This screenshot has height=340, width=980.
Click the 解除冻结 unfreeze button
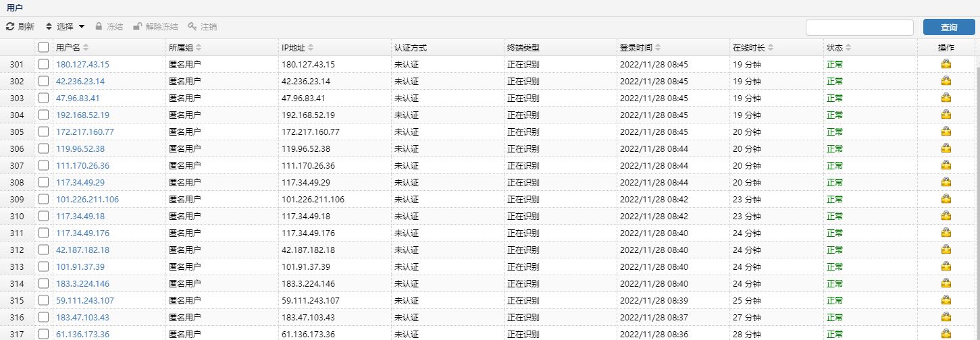point(155,27)
